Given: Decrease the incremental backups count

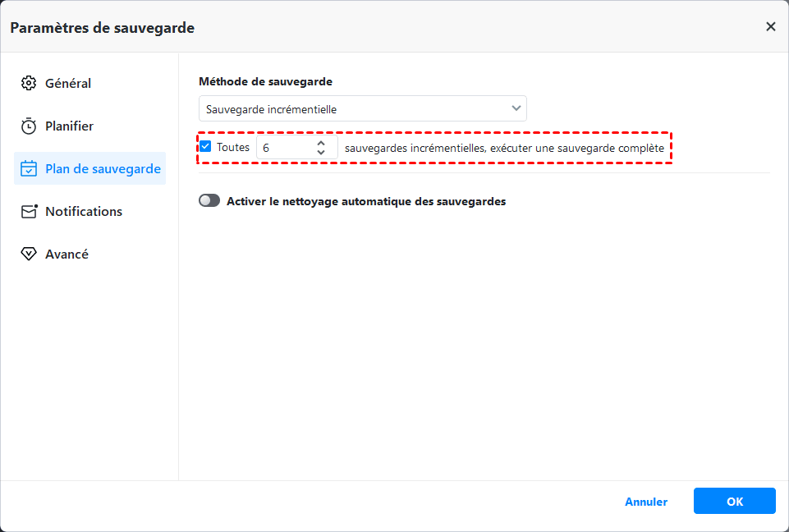Looking at the screenshot, I should [x=321, y=152].
